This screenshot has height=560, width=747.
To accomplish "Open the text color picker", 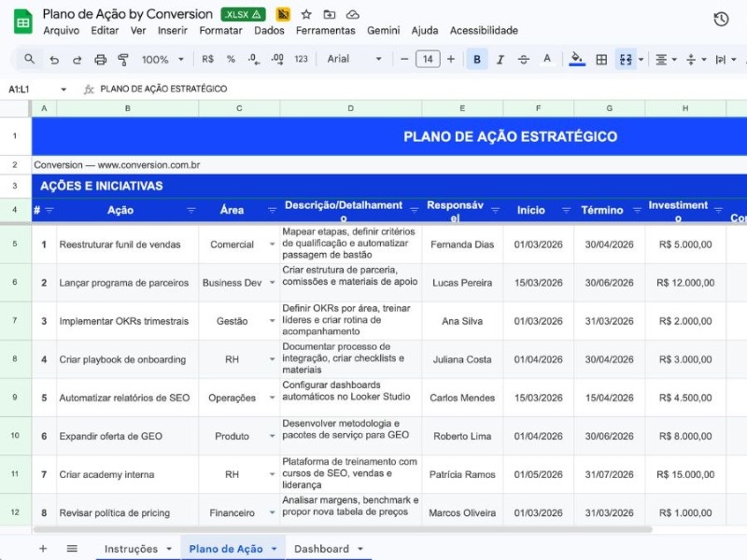I will [x=547, y=60].
